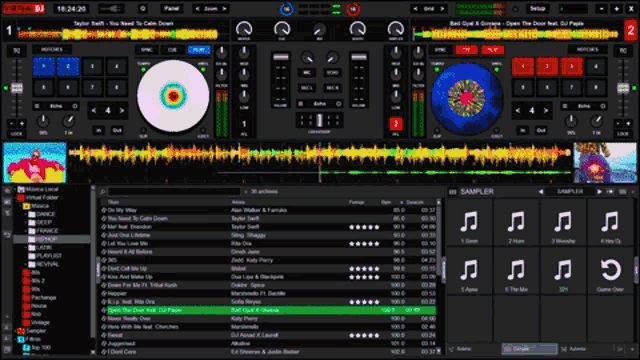The height and width of the screenshot is (360, 640).
Task: Expand the Musica folder in tree
Action: 20,206
